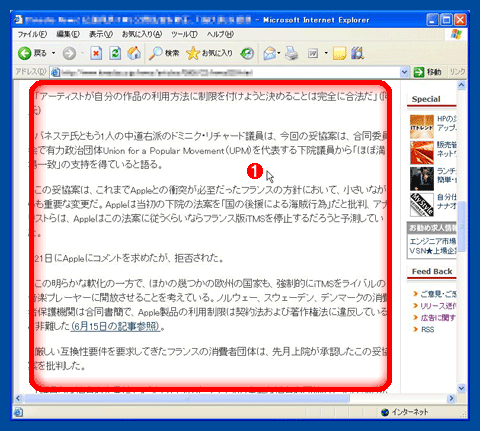This screenshot has width=480, height=431.
Task: Click the IE icon in title bar
Action: point(19,20)
